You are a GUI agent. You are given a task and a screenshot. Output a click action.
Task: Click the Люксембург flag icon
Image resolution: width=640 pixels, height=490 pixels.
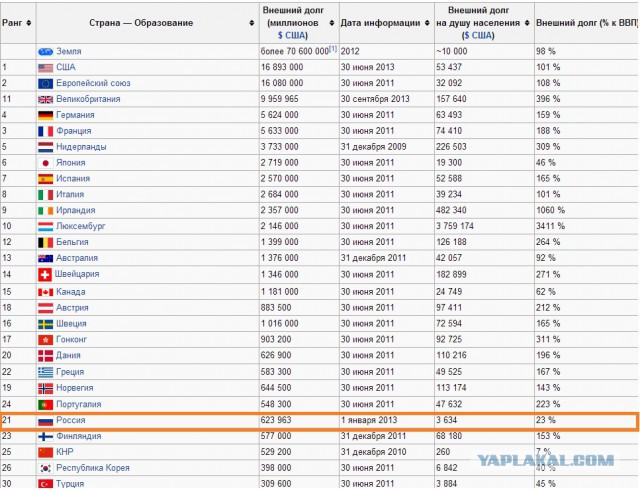pyautogui.click(x=45, y=227)
